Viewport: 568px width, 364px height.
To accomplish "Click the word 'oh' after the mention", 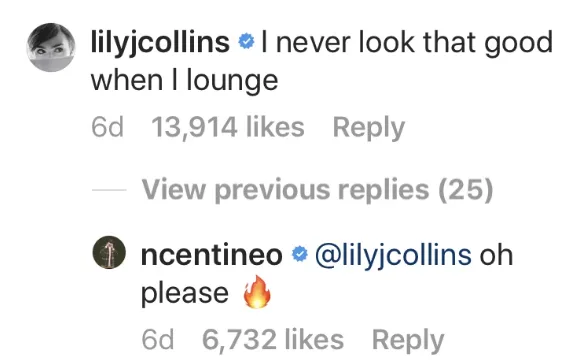I will pyautogui.click(x=496, y=255).
